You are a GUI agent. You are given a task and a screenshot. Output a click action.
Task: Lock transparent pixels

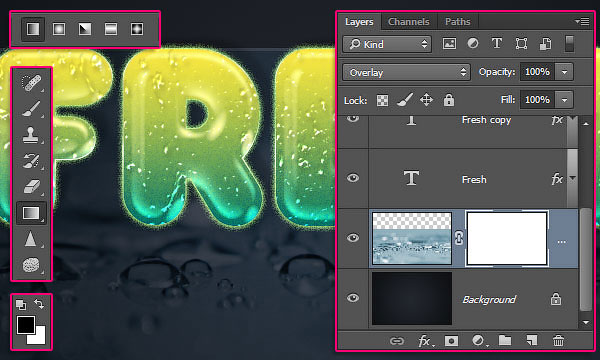[382, 100]
